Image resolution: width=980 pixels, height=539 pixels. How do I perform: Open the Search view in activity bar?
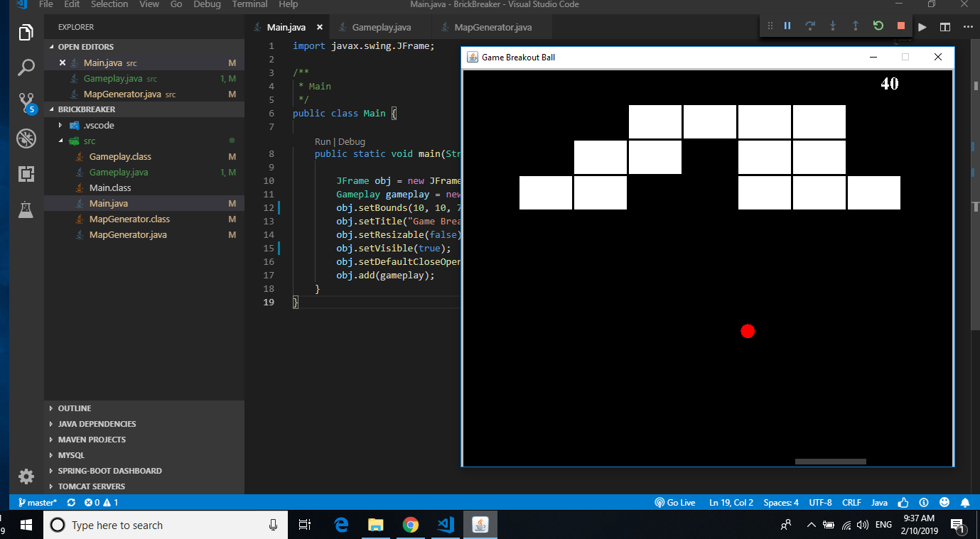pos(26,67)
